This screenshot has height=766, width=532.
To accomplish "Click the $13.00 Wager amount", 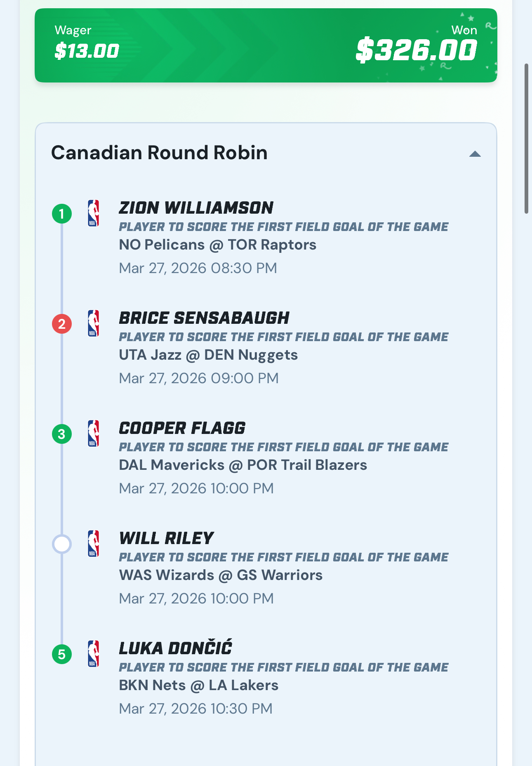I will tap(87, 51).
